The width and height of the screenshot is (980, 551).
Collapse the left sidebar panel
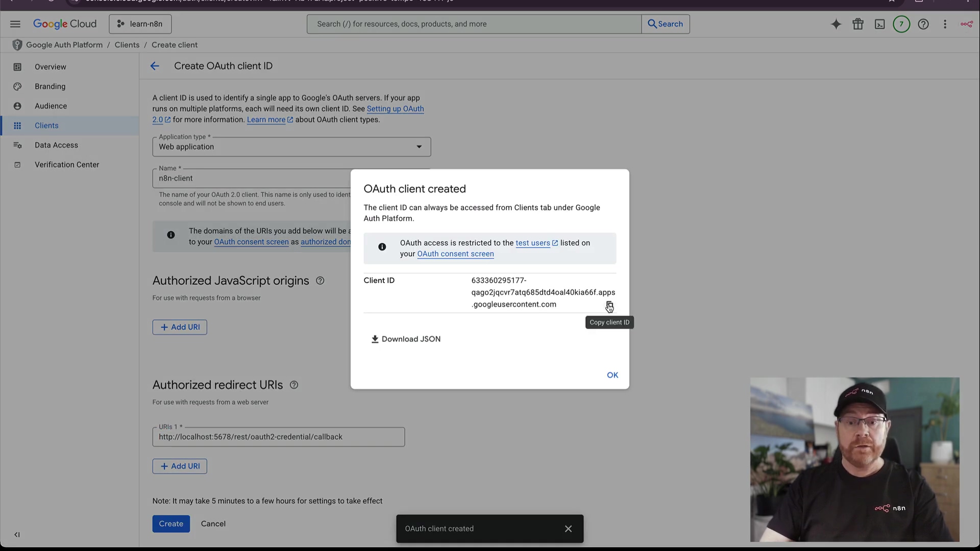pyautogui.click(x=17, y=535)
